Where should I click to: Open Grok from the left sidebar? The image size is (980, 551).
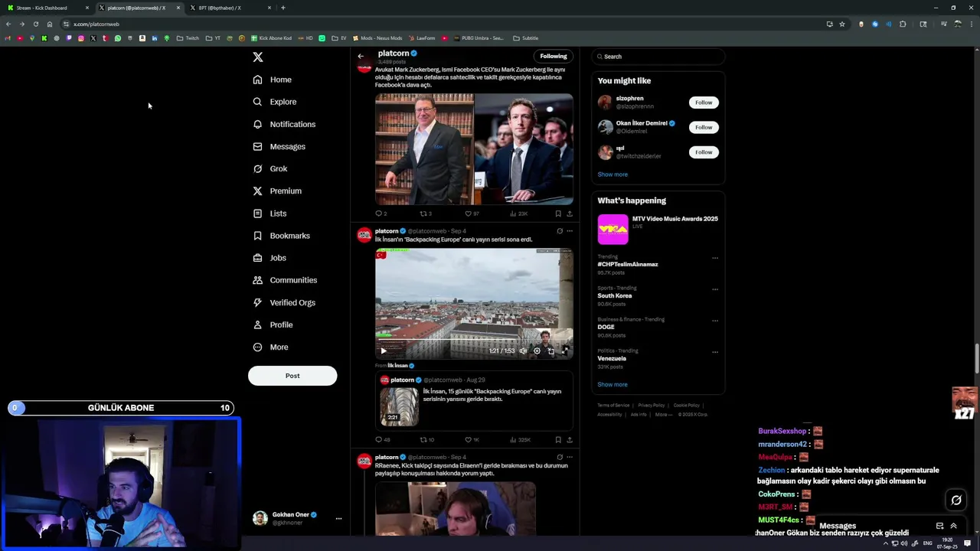click(x=270, y=168)
